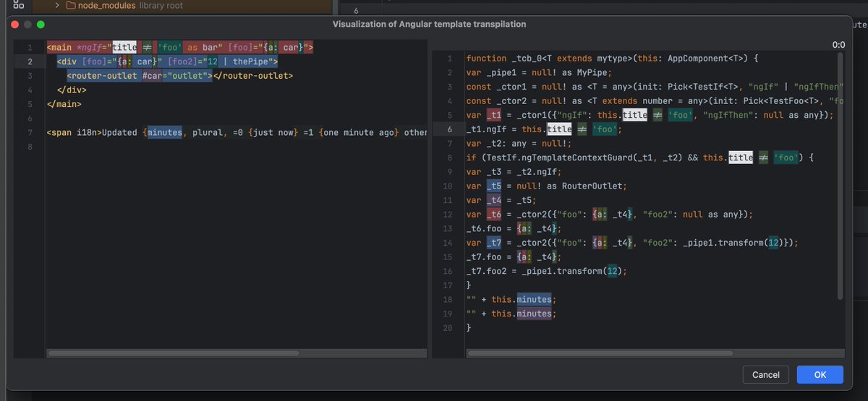Screen dimensions: 868x401
Task: Click the 'const _ctor2' declaration line
Action: [655, 101]
